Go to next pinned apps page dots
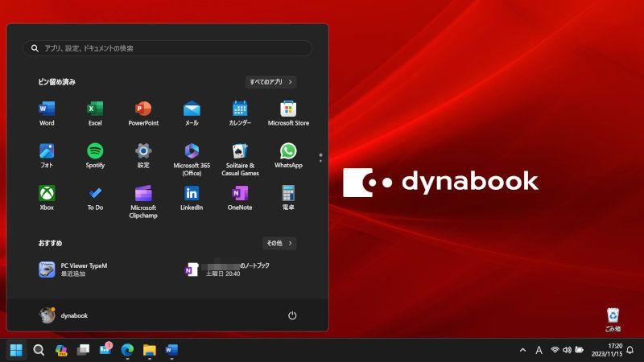The width and height of the screenshot is (644, 362). [x=320, y=158]
